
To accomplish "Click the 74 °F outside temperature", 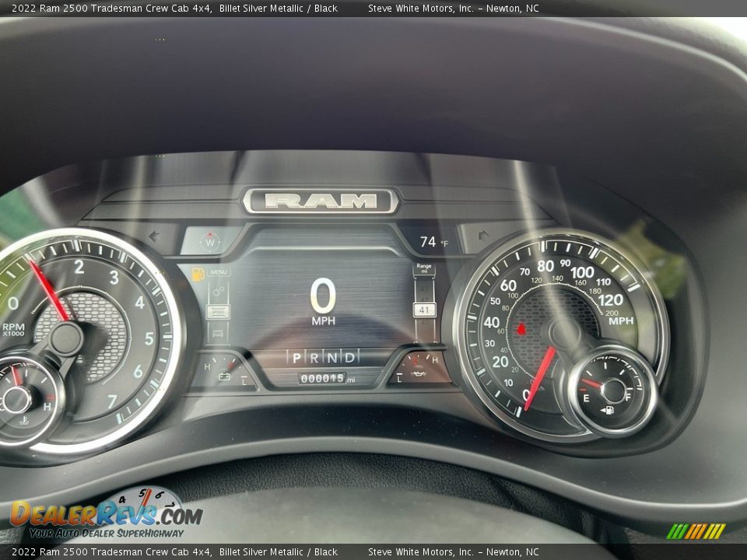I will [433, 242].
